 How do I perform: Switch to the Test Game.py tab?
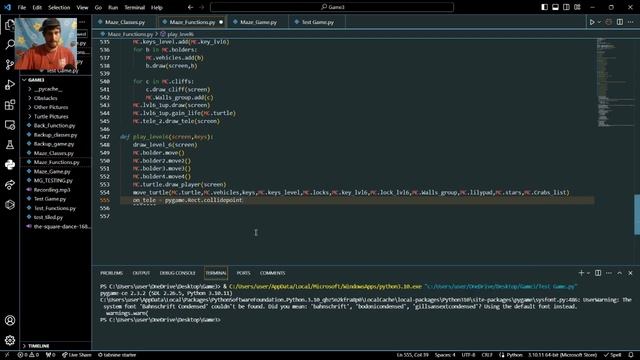pos(318,22)
